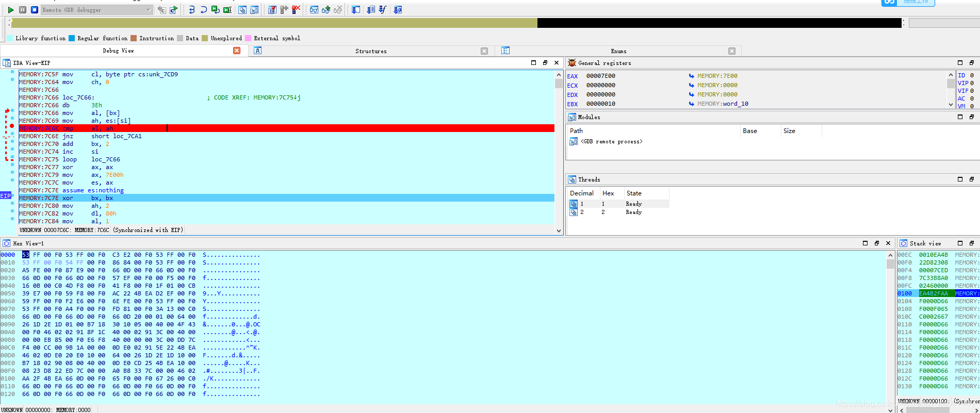This screenshot has height=413, width=980.
Task: Click the Run to cursor icon
Action: click(227, 10)
